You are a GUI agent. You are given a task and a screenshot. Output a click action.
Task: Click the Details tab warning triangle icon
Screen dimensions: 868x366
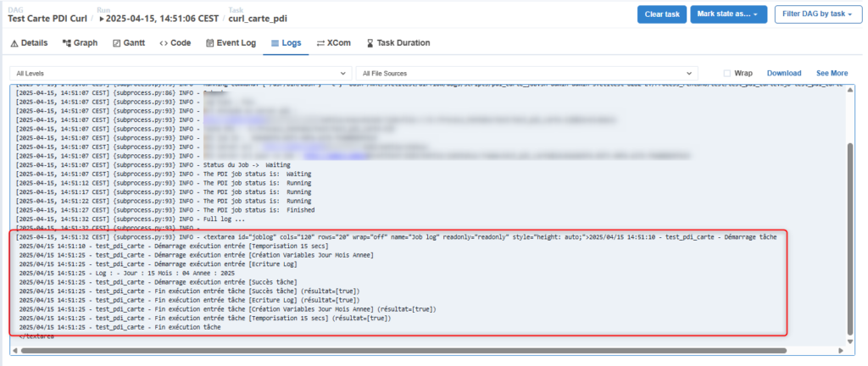[14, 43]
